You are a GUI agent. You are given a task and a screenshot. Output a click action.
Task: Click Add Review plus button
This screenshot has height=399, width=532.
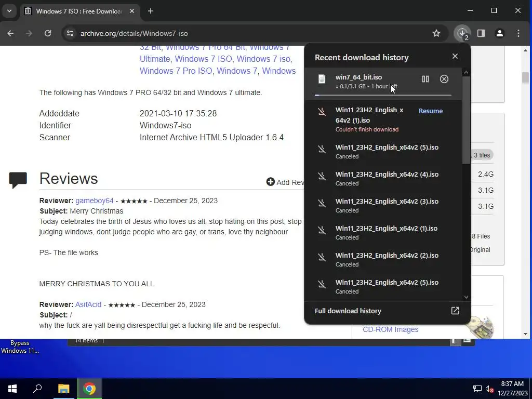pos(270,182)
